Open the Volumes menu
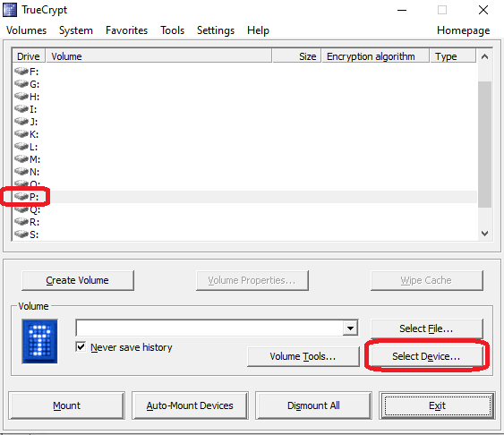Viewport: 504px width, 435px height. point(26,30)
